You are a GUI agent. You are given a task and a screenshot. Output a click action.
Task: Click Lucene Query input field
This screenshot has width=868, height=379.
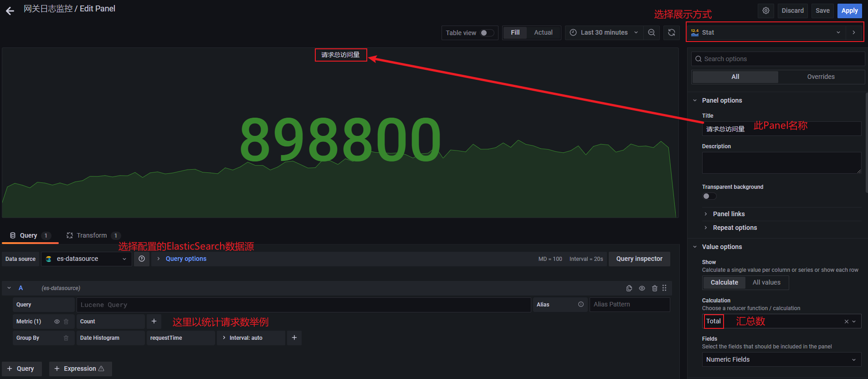(303, 305)
